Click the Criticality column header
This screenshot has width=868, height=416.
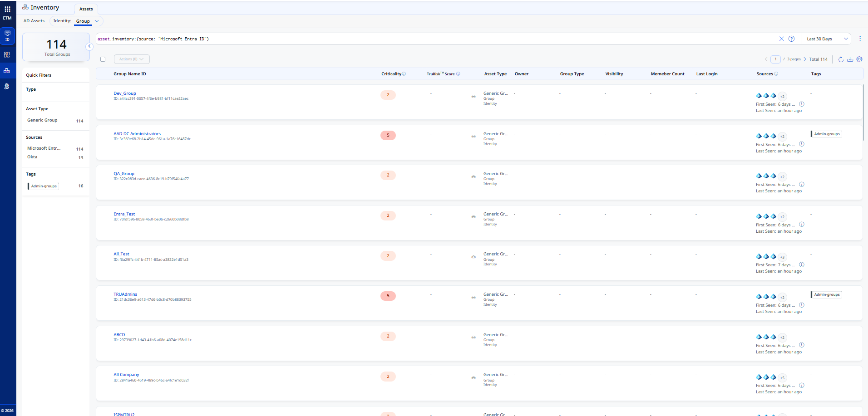coord(391,74)
